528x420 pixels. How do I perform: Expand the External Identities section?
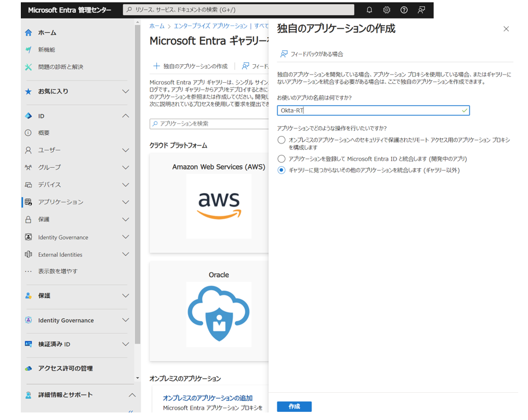(x=127, y=254)
